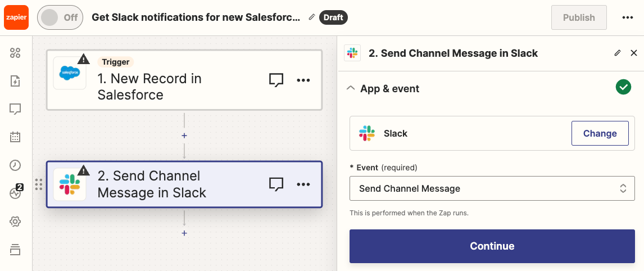Add comment on Salesforce trigger step
This screenshot has width=644, height=271.
pos(276,80)
